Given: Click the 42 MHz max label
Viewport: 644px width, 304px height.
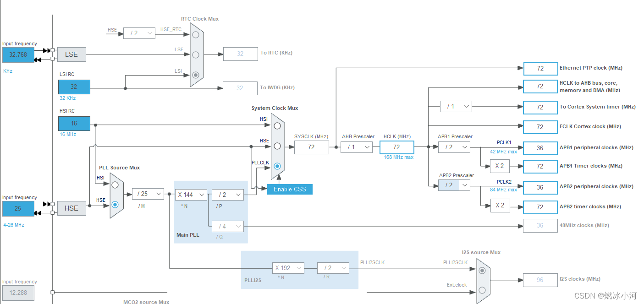Looking at the screenshot, I should click(503, 152).
